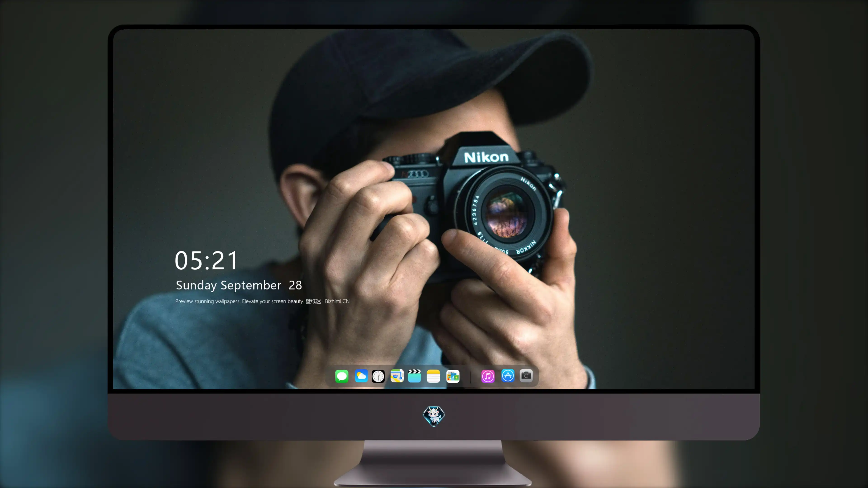This screenshot has width=868, height=488.
Task: Open the Notes app in the dock
Action: tap(433, 376)
